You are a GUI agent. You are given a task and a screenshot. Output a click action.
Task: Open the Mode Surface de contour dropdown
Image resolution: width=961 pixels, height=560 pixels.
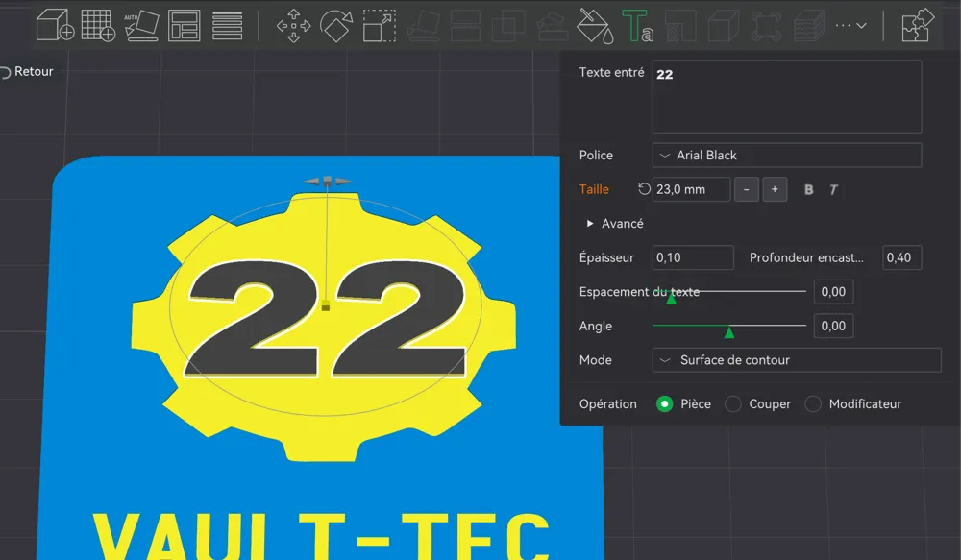(797, 360)
